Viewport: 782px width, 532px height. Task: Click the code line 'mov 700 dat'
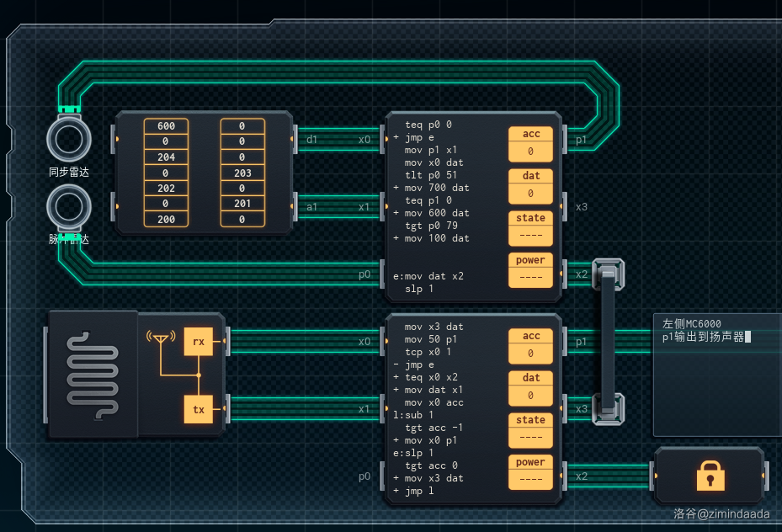coord(437,188)
